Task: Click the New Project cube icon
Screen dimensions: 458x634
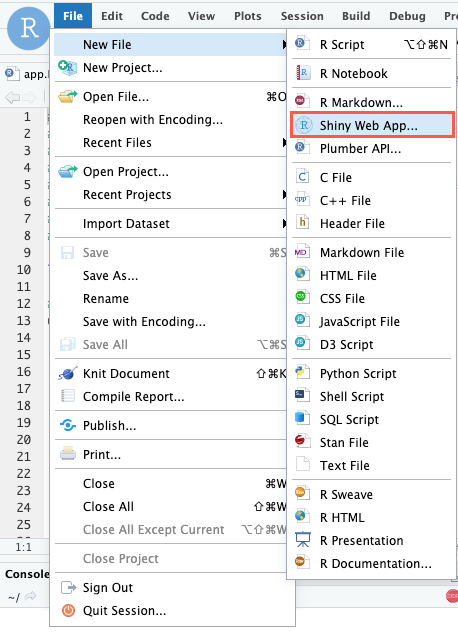Action: tap(67, 67)
